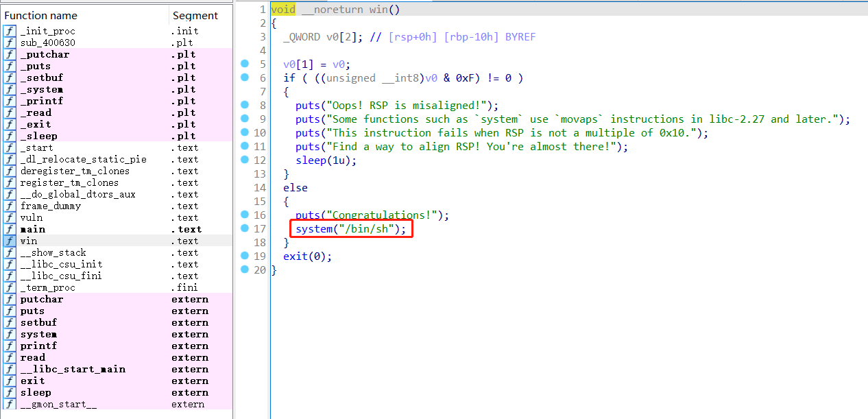
Task: Click the f icon beside main in the list
Action: point(9,229)
